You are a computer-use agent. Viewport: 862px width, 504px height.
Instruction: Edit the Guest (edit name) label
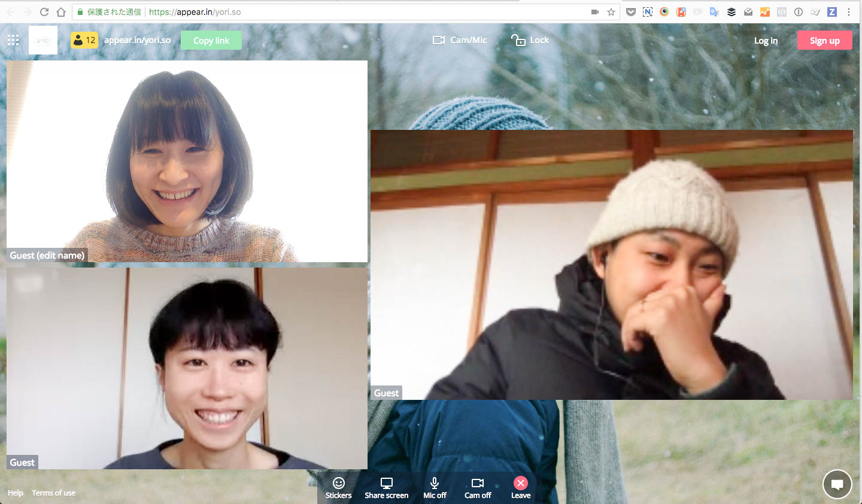pos(47,255)
